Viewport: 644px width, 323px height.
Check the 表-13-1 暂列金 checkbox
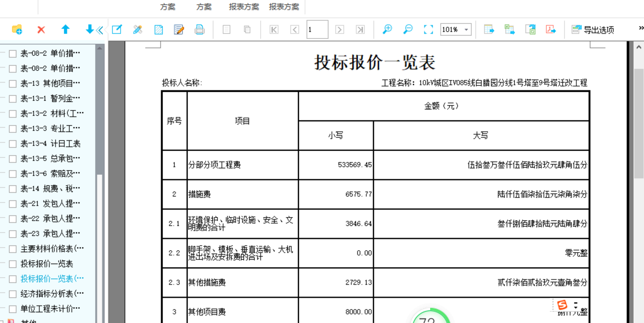coord(13,98)
